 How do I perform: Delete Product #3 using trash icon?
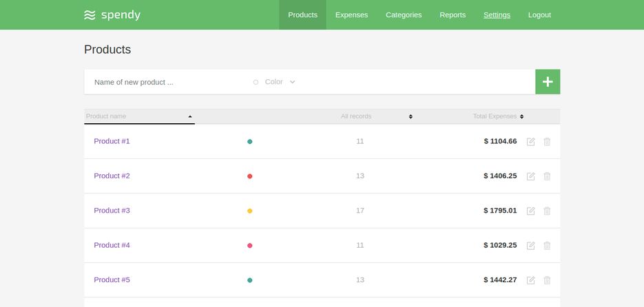click(x=547, y=211)
